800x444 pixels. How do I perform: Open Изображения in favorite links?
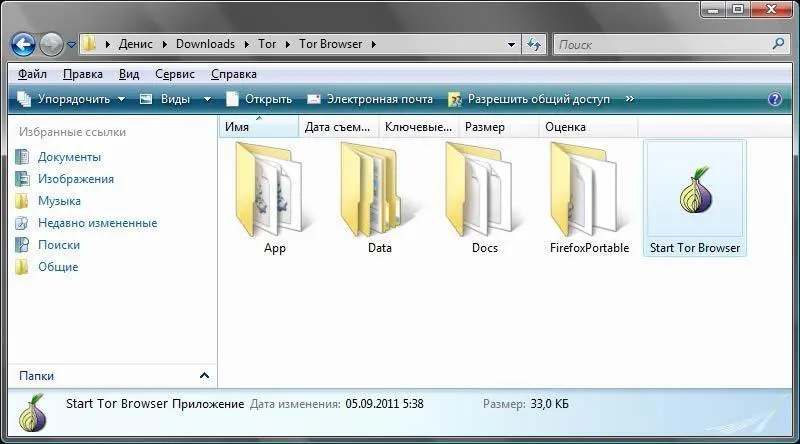(x=76, y=179)
